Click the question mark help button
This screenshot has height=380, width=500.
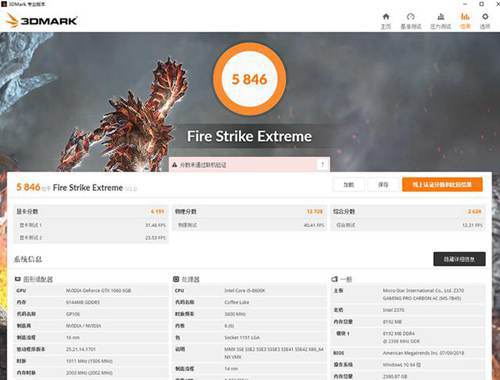[x=322, y=164]
